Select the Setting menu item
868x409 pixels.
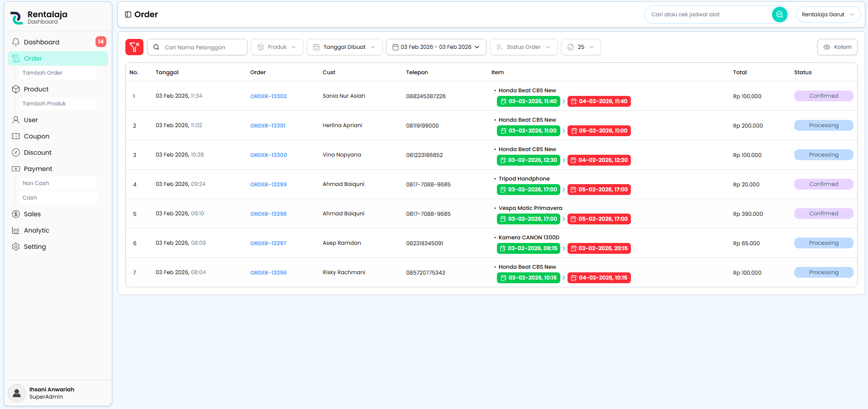[x=35, y=246]
